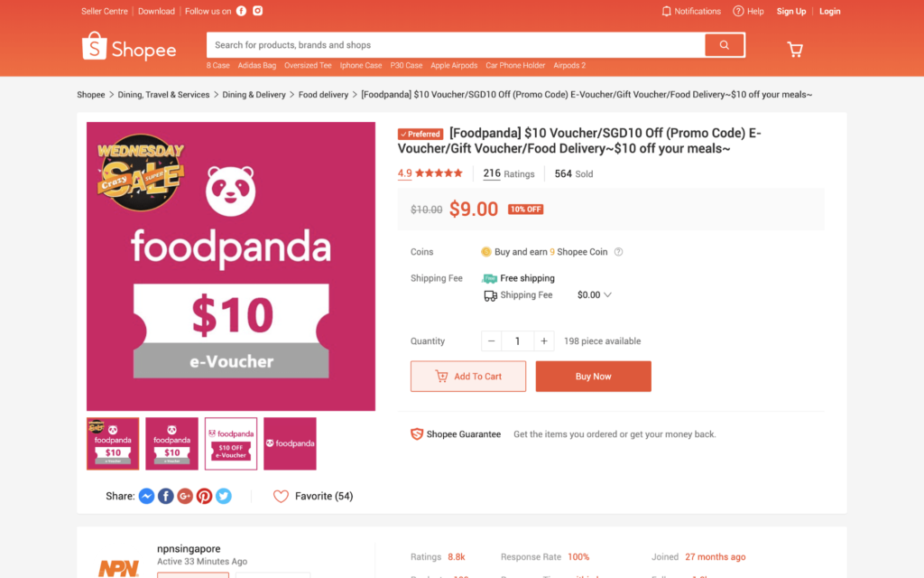Open Seller Centre from top bar
Viewport: 924px width, 578px height.
104,11
